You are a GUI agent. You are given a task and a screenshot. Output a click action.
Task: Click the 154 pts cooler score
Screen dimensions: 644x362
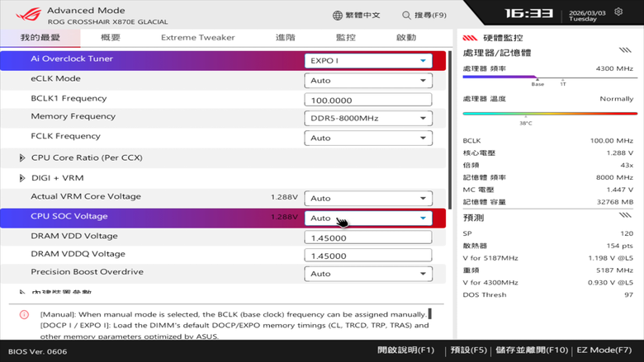pyautogui.click(x=620, y=246)
